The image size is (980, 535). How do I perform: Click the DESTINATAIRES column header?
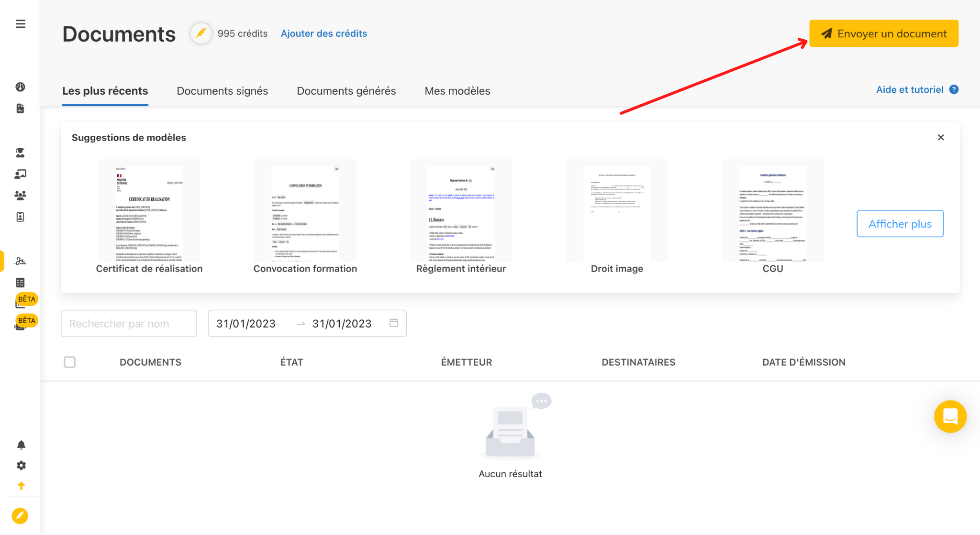[638, 362]
